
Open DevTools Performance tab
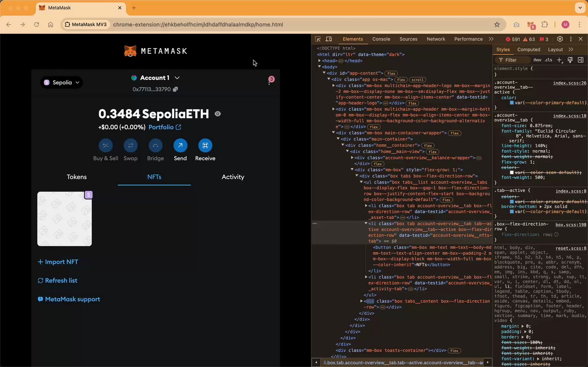[x=469, y=39]
